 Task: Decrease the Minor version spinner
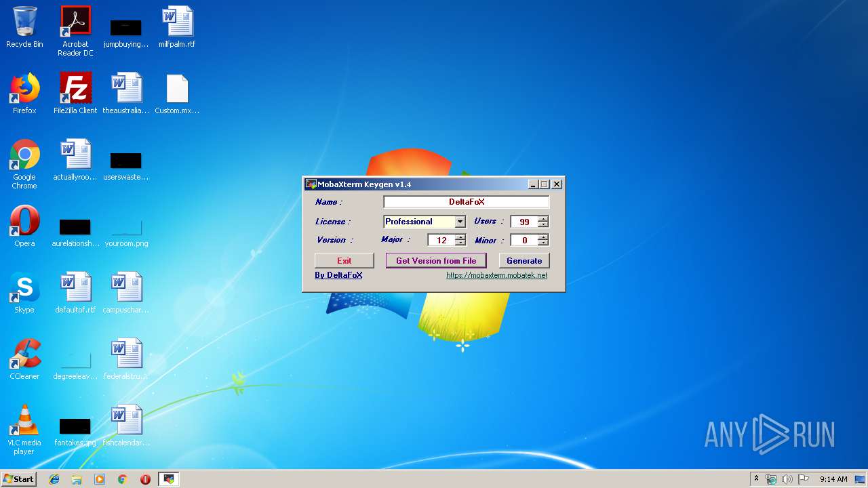pyautogui.click(x=543, y=243)
